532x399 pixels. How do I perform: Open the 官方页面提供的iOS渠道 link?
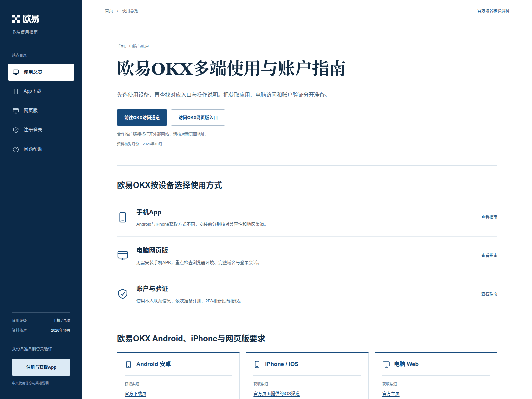pos(276,394)
